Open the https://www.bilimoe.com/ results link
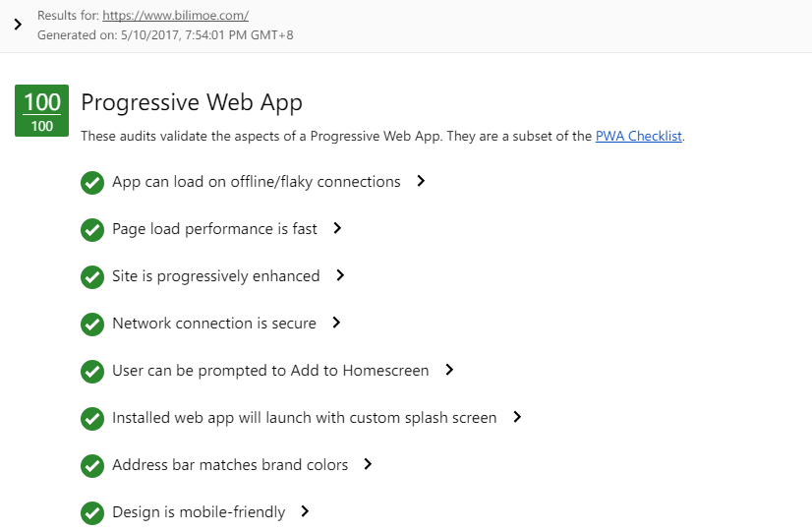 (176, 16)
